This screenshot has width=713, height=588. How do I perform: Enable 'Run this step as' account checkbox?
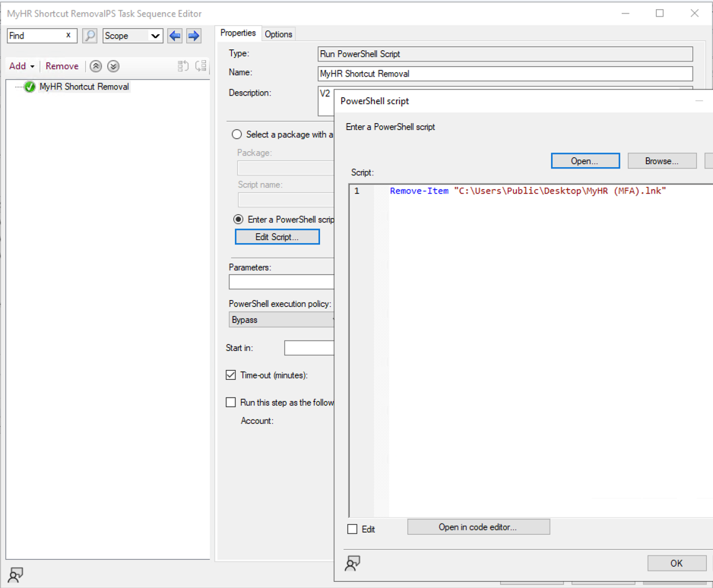click(x=231, y=403)
